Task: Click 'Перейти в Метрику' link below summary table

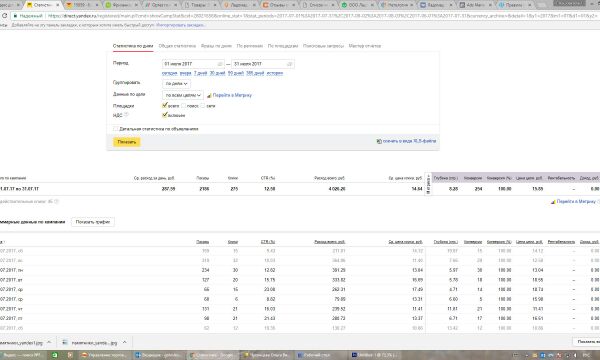Action: (x=576, y=202)
